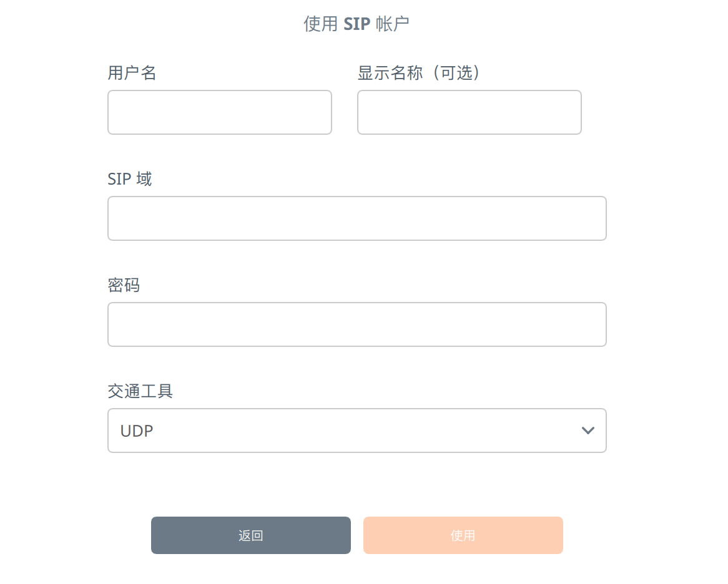The image size is (728, 584).
Task: Click the UDP value in the transport selector
Action: (x=137, y=431)
